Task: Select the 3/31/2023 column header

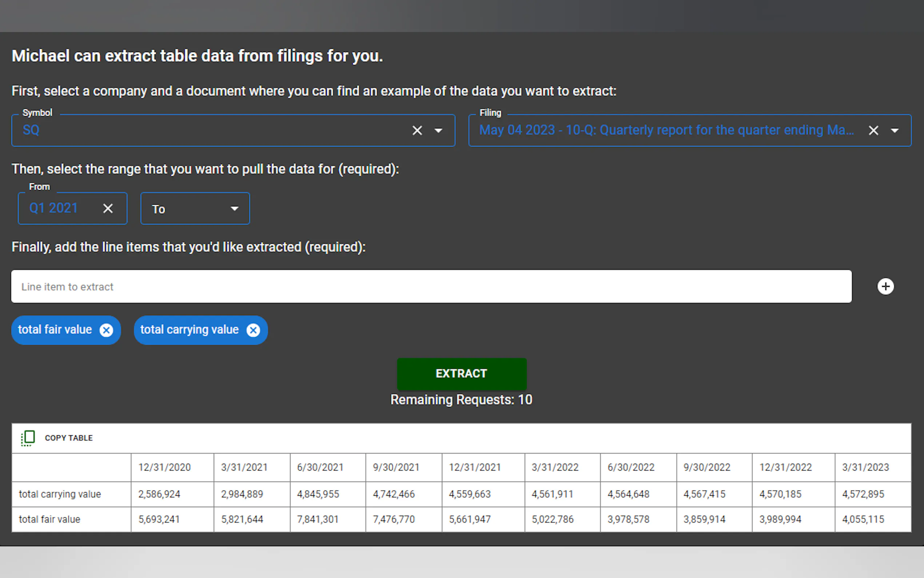Action: (865, 467)
